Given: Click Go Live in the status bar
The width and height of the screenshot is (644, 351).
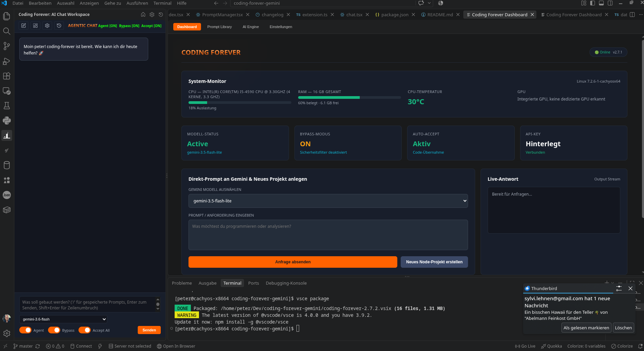Looking at the screenshot, I should 525,346.
